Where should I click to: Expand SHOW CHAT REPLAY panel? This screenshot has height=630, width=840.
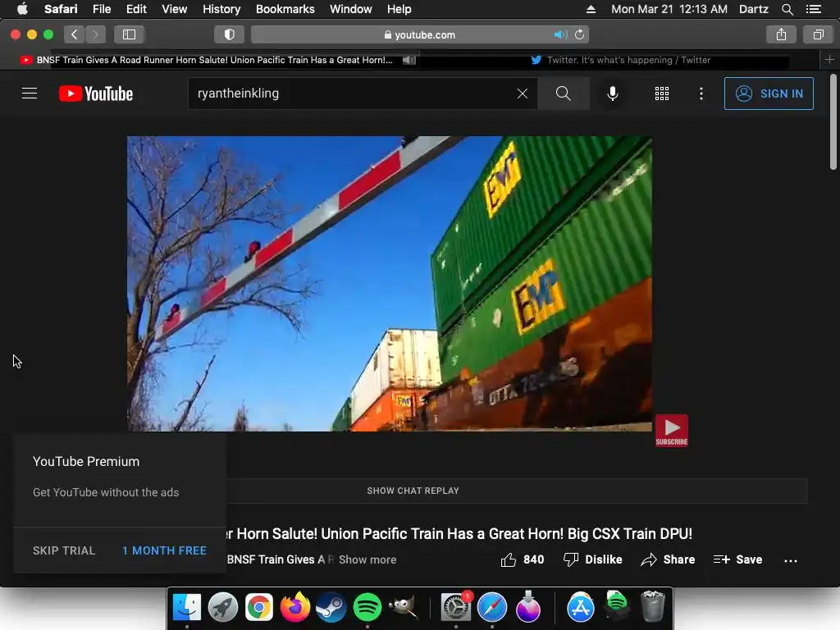click(x=413, y=491)
